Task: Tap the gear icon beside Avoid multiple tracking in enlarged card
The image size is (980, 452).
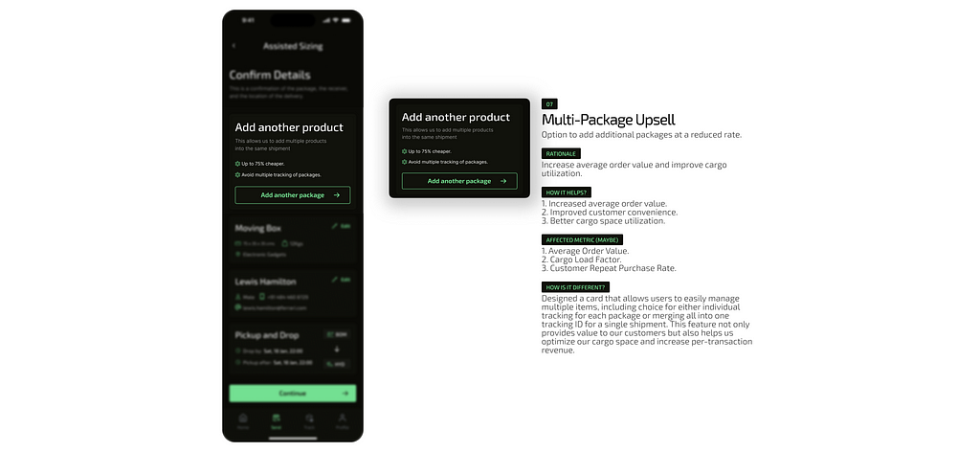Action: [x=405, y=161]
